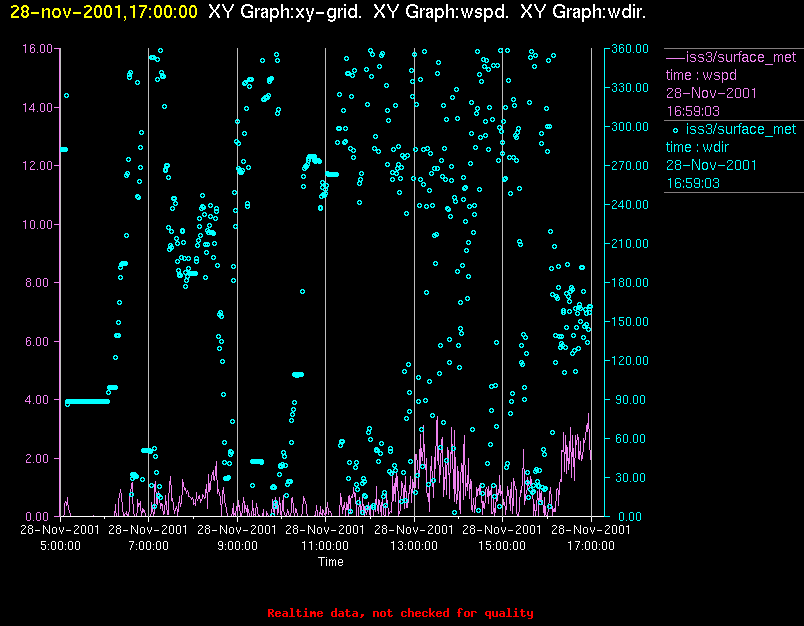Screen dimensions: 804x626
Task: Click the 7:00:00 time axis label
Action: coord(148,546)
